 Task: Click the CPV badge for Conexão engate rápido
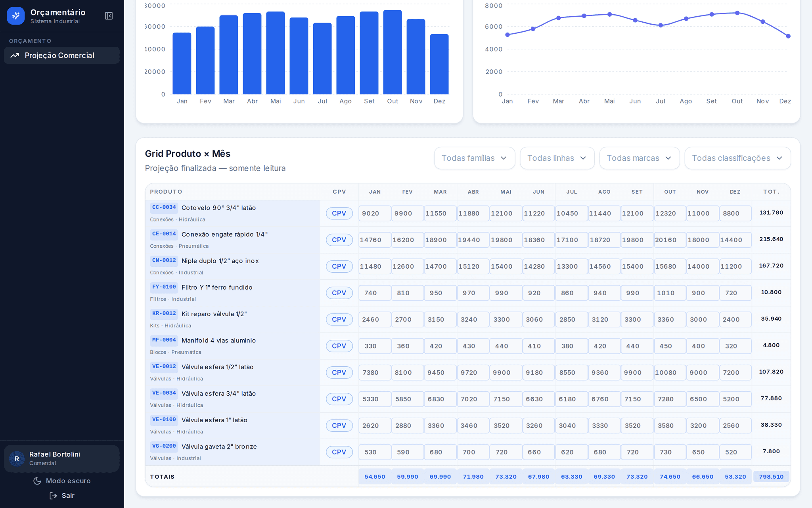tap(339, 240)
